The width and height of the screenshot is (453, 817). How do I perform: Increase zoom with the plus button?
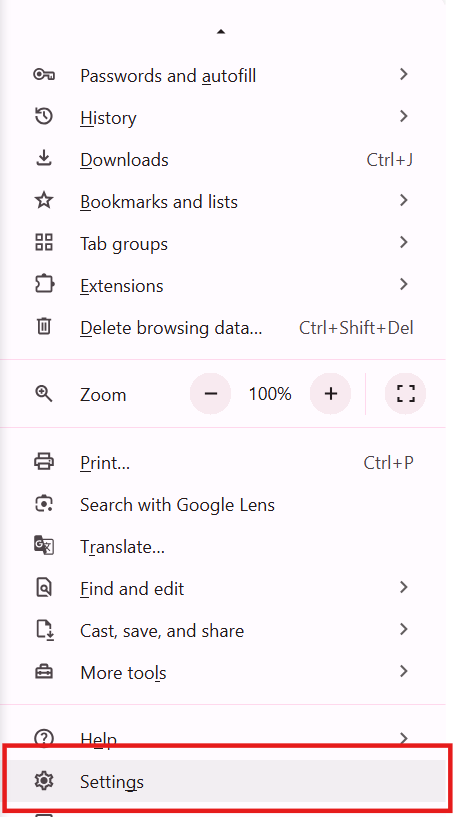pyautogui.click(x=330, y=394)
